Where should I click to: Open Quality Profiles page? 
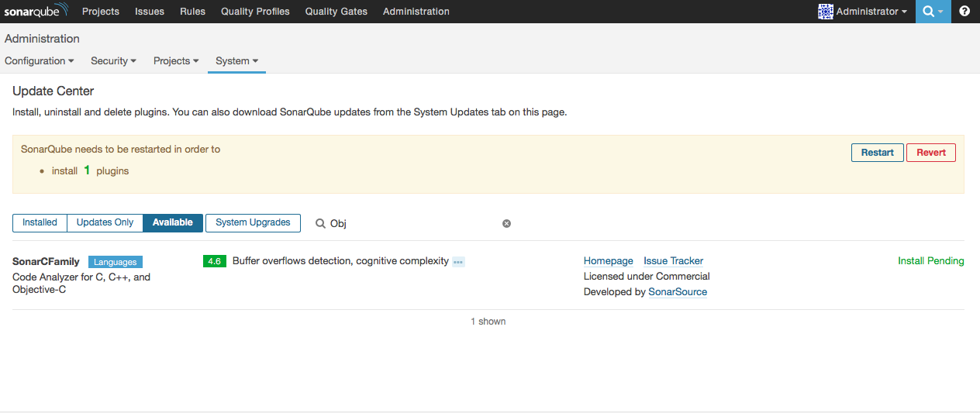click(255, 12)
